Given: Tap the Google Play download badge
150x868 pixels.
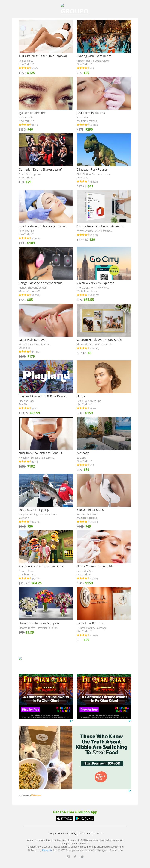Looking at the screenshot, I should coord(84,818).
